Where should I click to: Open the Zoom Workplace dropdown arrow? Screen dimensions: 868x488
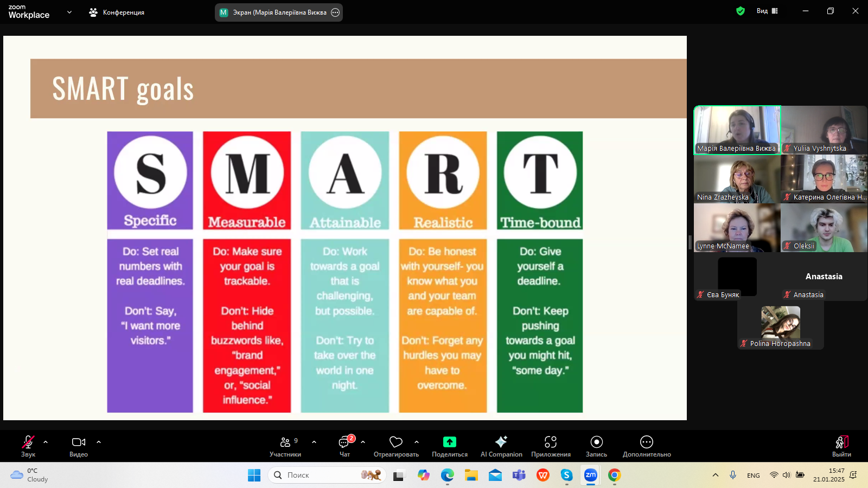[x=69, y=12]
